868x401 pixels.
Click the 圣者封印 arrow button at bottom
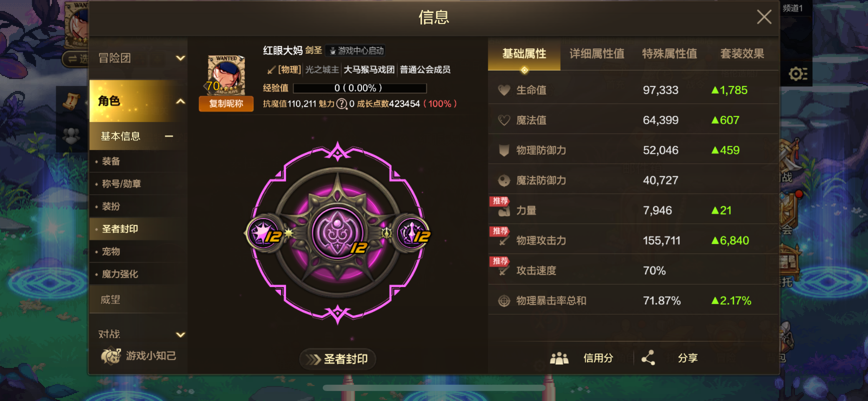pyautogui.click(x=338, y=359)
